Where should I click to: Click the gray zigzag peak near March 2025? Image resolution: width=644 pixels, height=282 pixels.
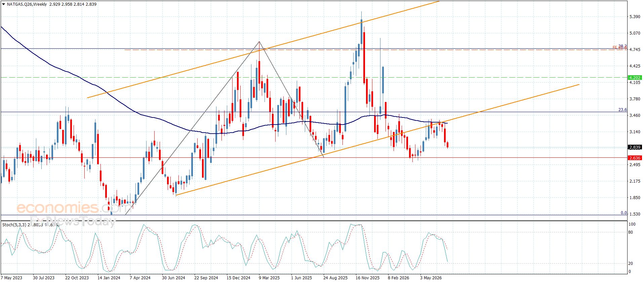(259, 42)
